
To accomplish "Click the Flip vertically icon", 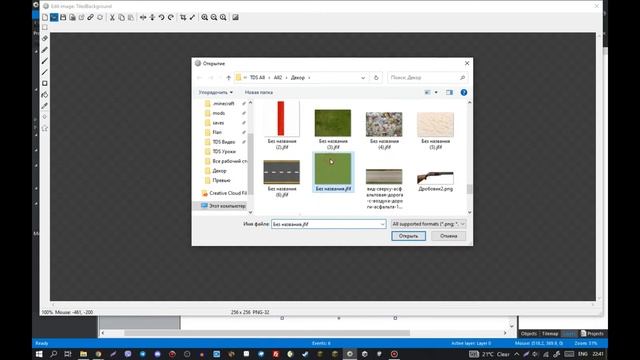I will click(152, 18).
